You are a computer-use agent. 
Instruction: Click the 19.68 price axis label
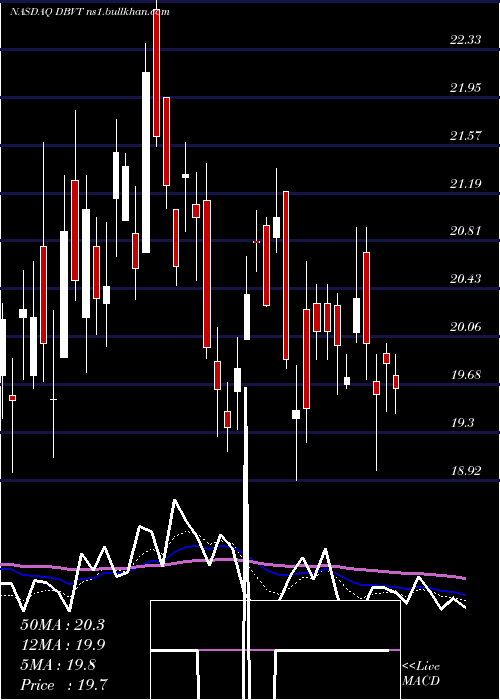[466, 375]
